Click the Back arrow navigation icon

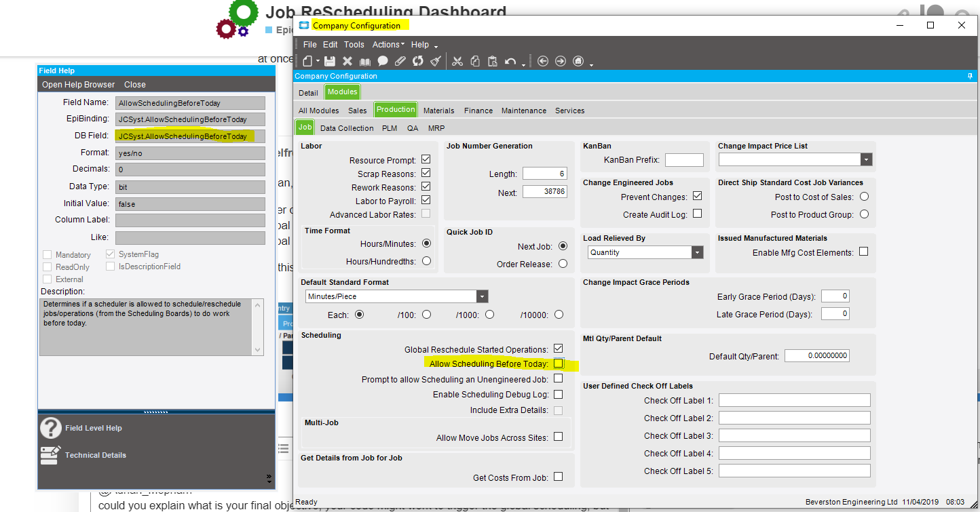[543, 61]
